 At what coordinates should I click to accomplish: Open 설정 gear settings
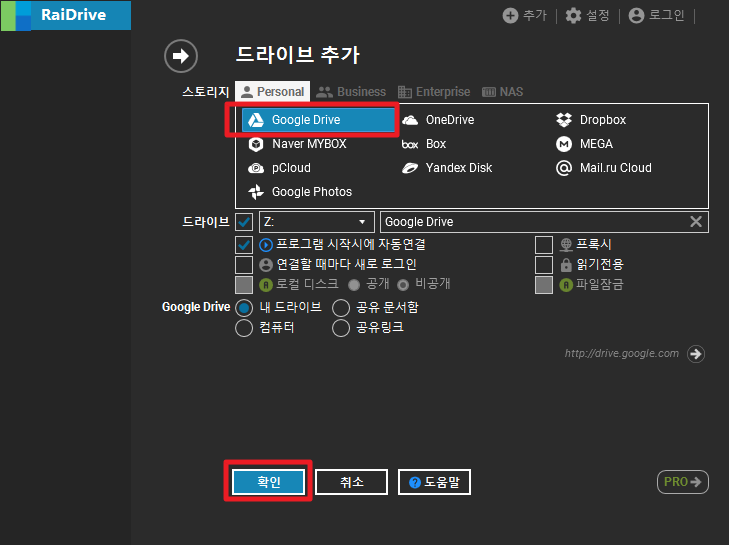tap(573, 15)
